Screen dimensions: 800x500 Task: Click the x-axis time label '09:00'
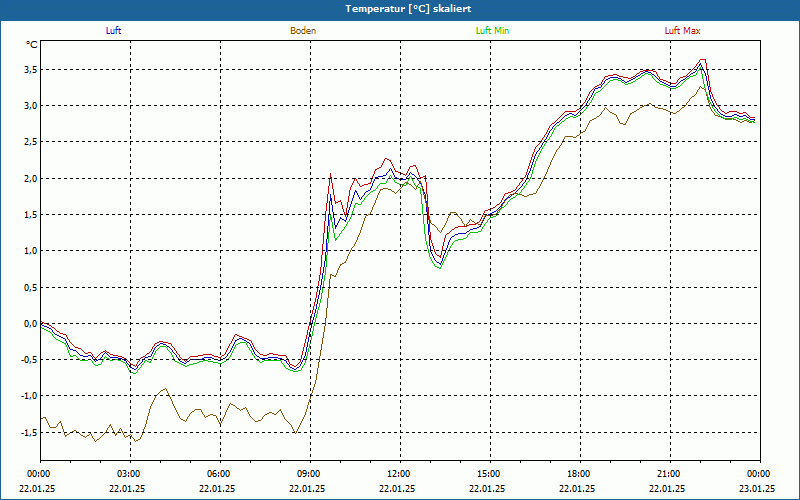click(x=311, y=474)
